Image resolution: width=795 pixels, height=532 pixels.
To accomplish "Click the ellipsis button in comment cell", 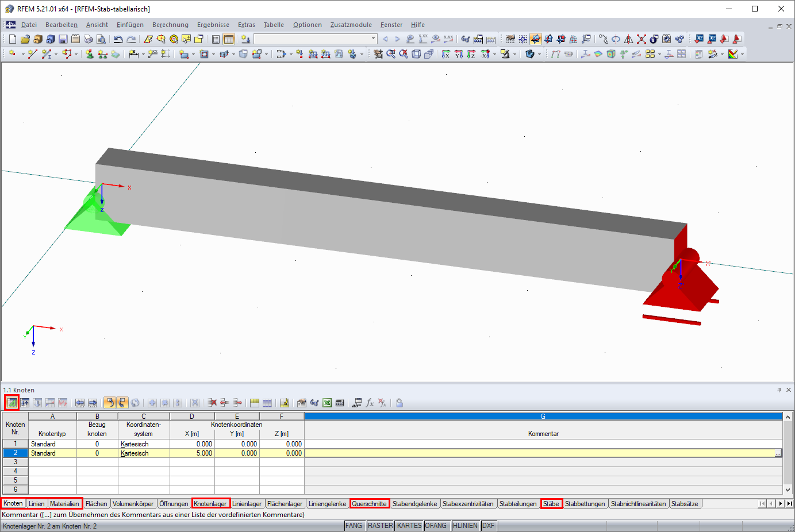I will [x=778, y=453].
